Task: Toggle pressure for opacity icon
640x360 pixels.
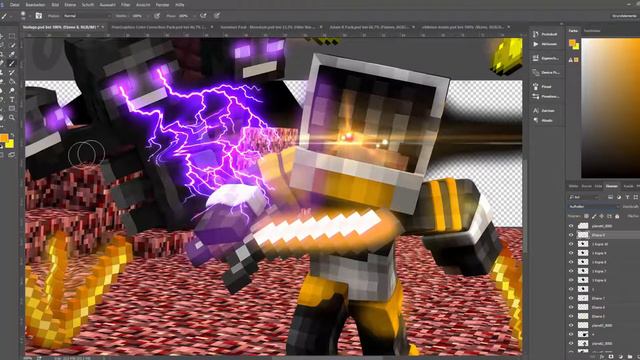Action: (157, 16)
